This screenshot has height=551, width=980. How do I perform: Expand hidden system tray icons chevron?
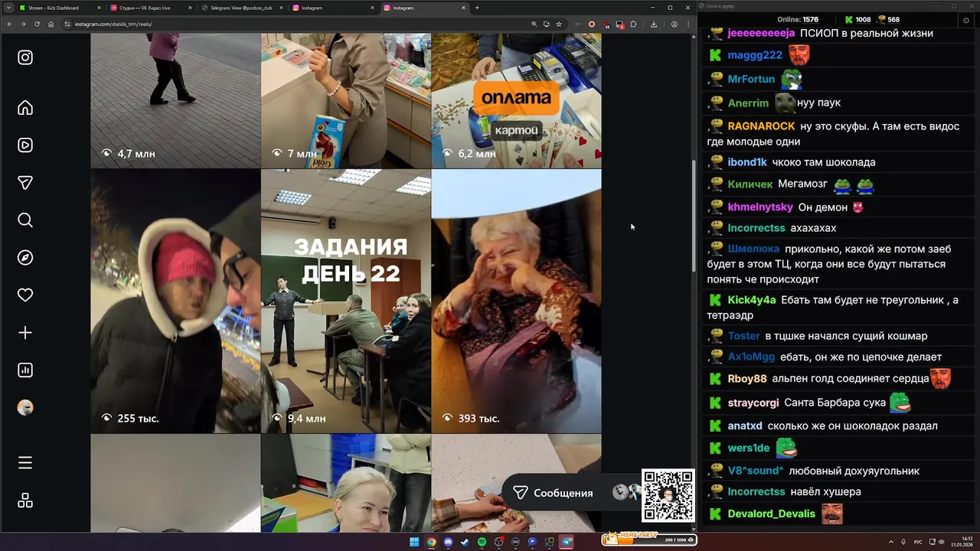point(892,542)
